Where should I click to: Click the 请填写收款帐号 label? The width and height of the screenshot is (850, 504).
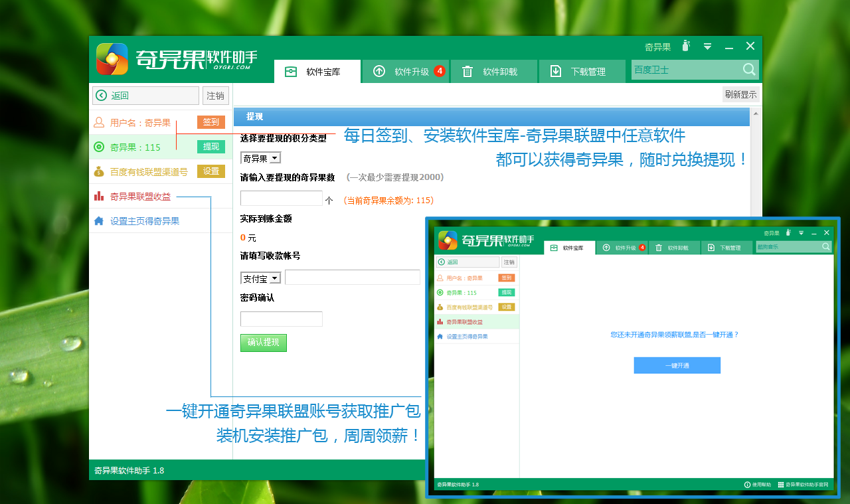point(270,256)
